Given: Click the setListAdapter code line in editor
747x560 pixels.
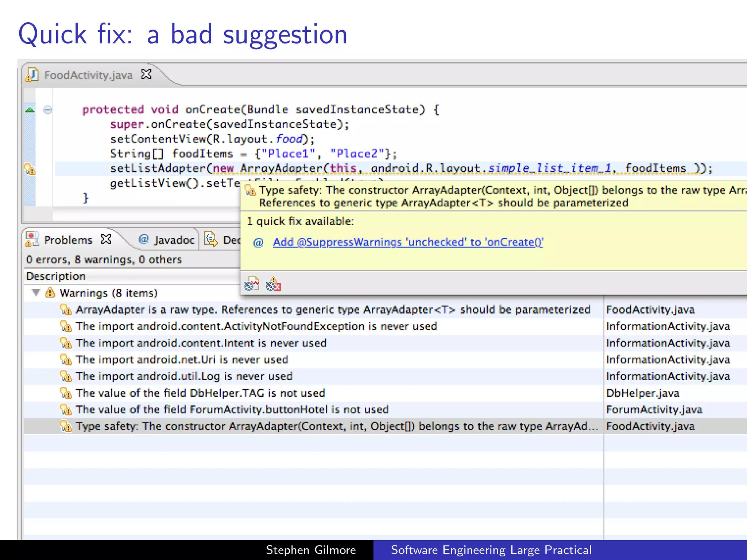Looking at the screenshot, I should (411, 168).
